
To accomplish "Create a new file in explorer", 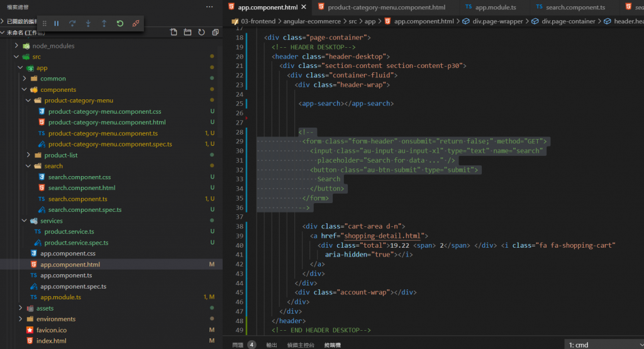I will 174,32.
